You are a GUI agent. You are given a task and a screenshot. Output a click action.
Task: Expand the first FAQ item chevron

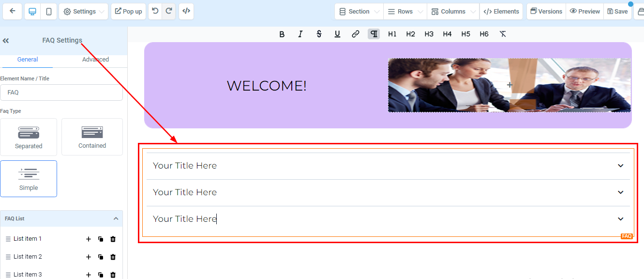(621, 166)
